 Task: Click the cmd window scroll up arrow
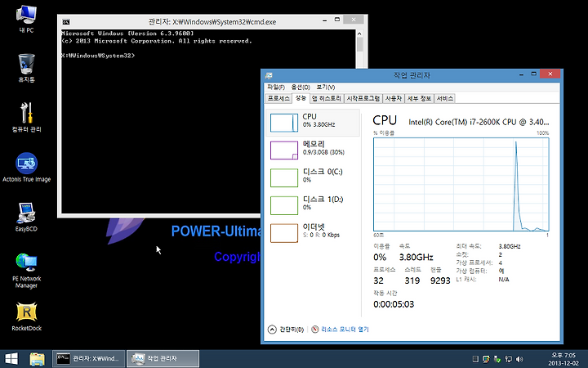359,34
